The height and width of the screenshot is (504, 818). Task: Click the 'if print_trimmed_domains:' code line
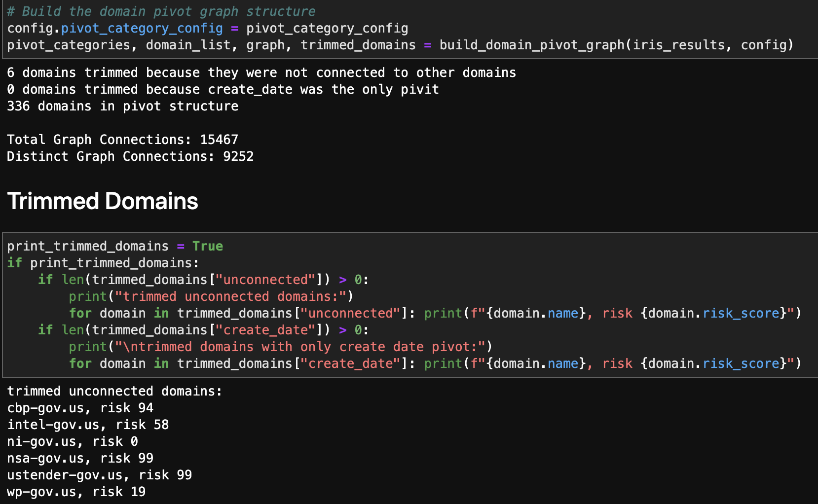(x=103, y=263)
